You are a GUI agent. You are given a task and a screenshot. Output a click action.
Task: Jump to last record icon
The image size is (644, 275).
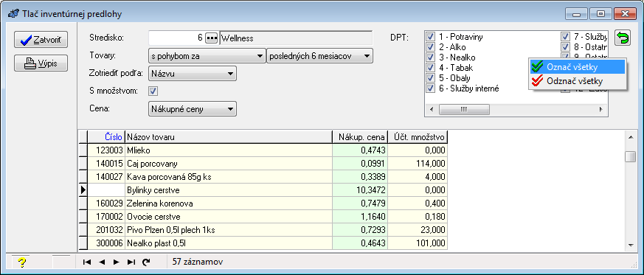coord(131,262)
